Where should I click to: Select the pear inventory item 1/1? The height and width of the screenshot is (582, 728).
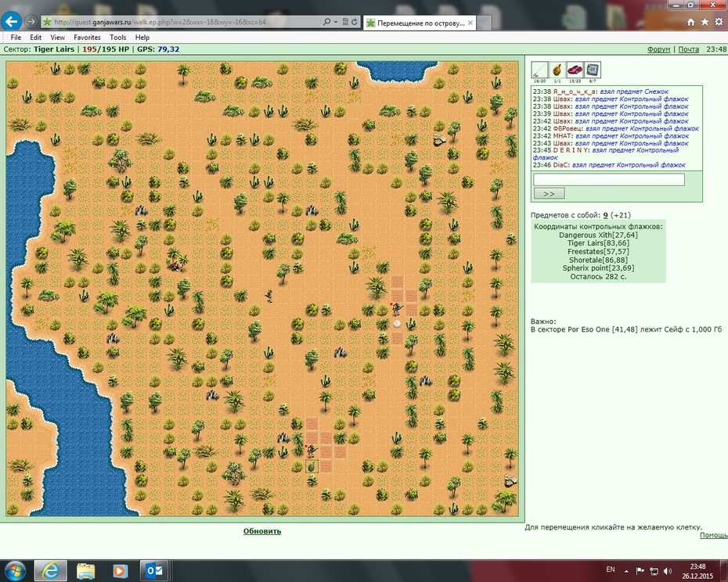(557, 70)
